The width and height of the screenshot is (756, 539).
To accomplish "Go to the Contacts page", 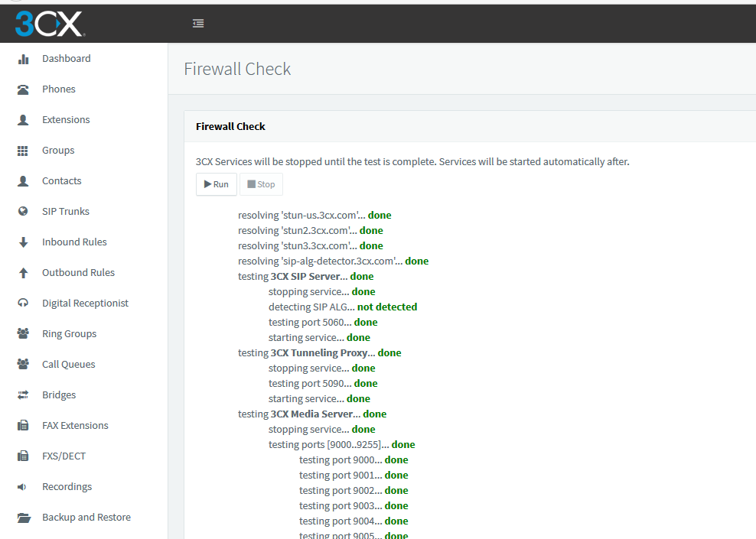I will coord(62,181).
